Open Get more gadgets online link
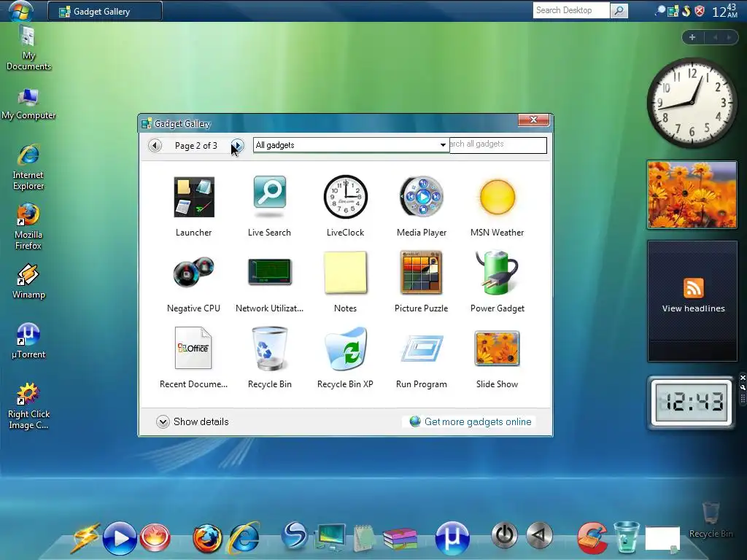747x560 pixels. (x=477, y=421)
